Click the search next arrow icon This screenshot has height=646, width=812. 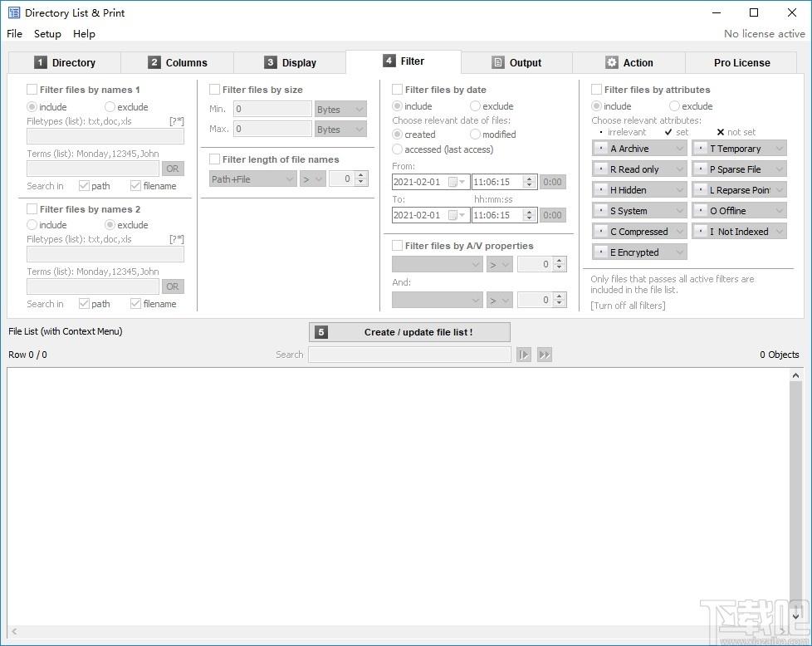(524, 355)
